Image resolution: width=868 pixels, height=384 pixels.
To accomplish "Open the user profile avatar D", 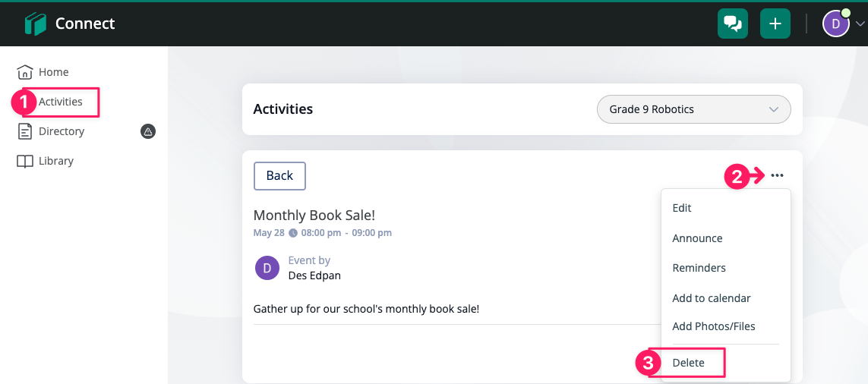I will point(836,24).
